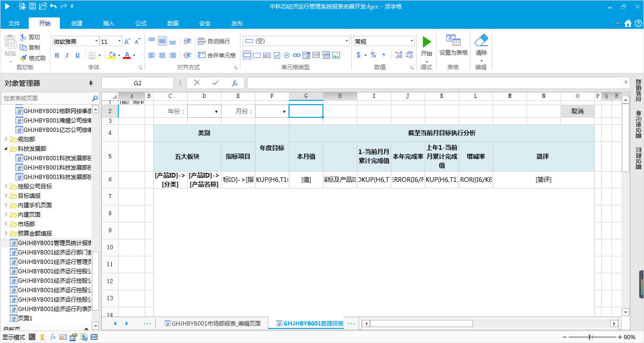This screenshot has width=644, height=343.
Task: Click the Clear (清除) eraser icon
Action: tap(481, 40)
